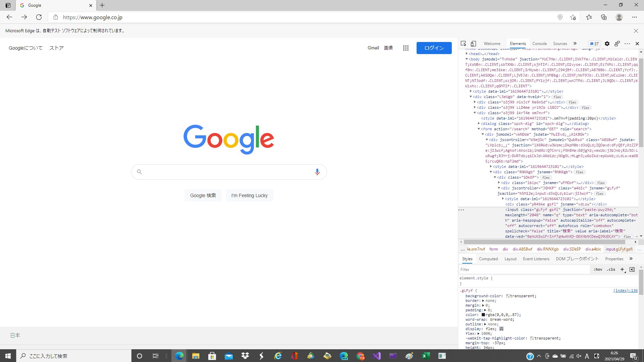Open the flexbox editor icon beside display: flex
Screen dimensions: 644x362
click(501, 329)
